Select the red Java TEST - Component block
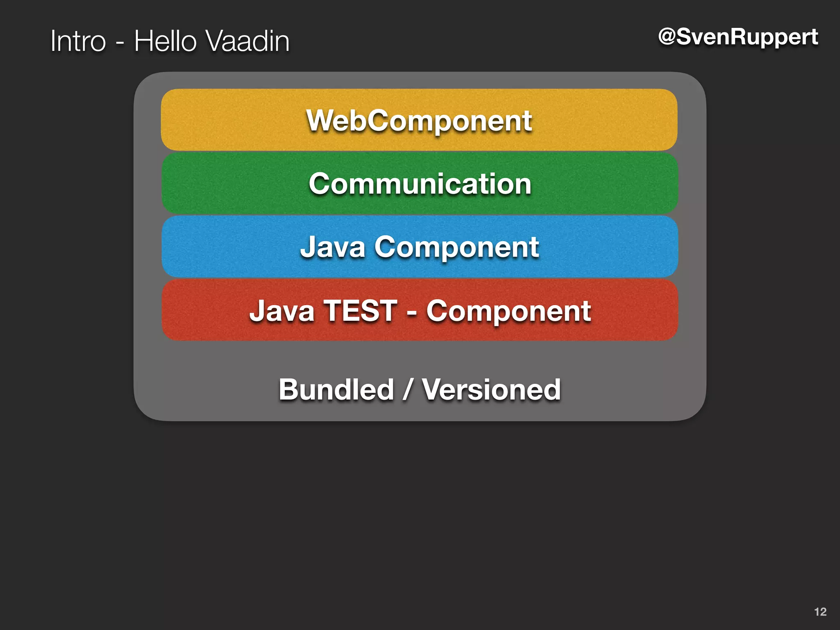The height and width of the screenshot is (630, 840). pos(420,310)
